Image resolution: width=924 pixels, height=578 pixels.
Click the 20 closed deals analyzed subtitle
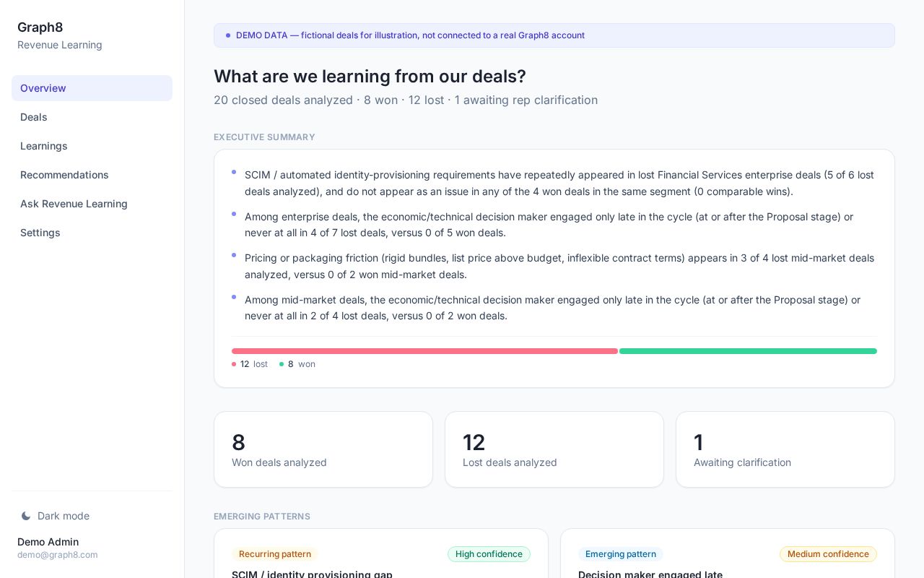406,100
